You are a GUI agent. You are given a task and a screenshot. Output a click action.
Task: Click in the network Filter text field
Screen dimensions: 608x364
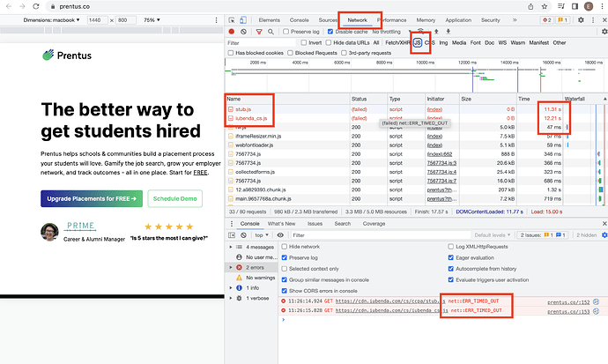(261, 42)
